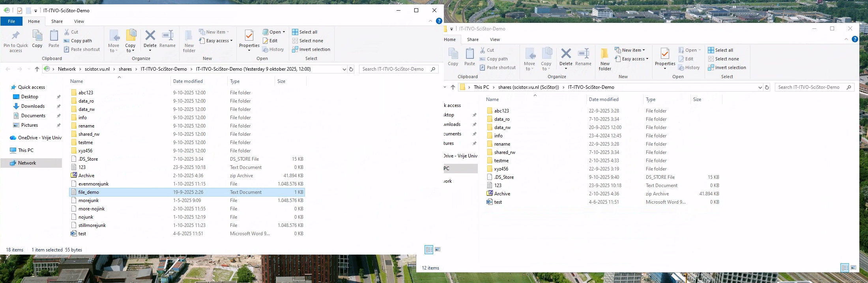Screen dimensions: 868x283
Task: Click Rename icon in the left window ribbon
Action: click(x=168, y=36)
